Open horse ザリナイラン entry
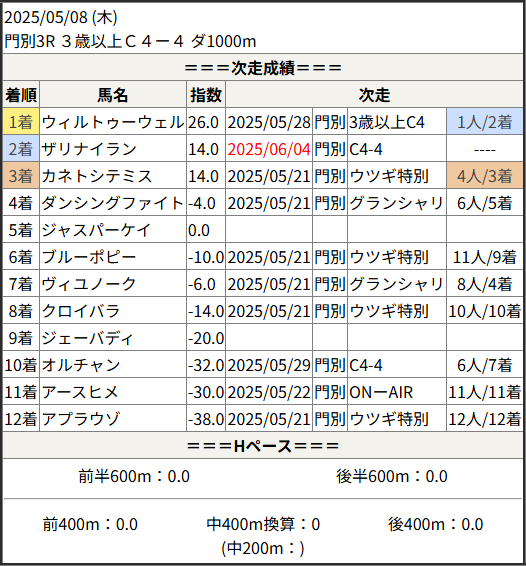The width and height of the screenshot is (526, 566). click(89, 149)
